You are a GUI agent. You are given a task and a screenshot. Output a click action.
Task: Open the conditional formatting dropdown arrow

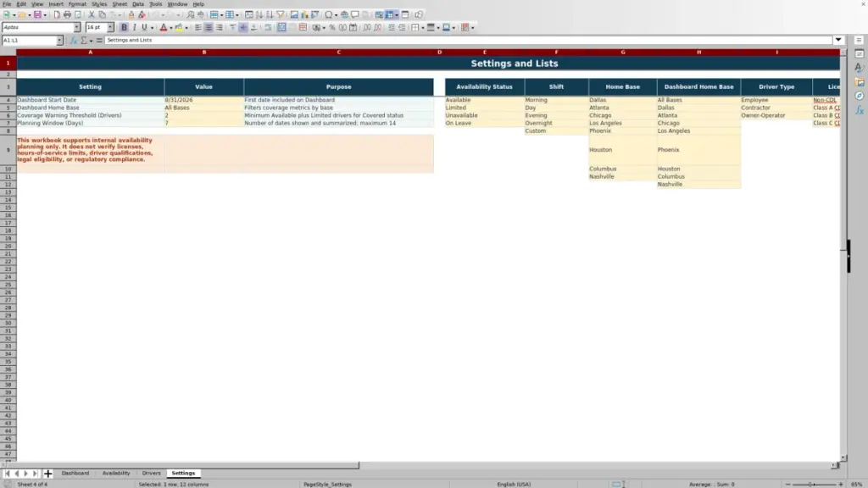(x=473, y=28)
